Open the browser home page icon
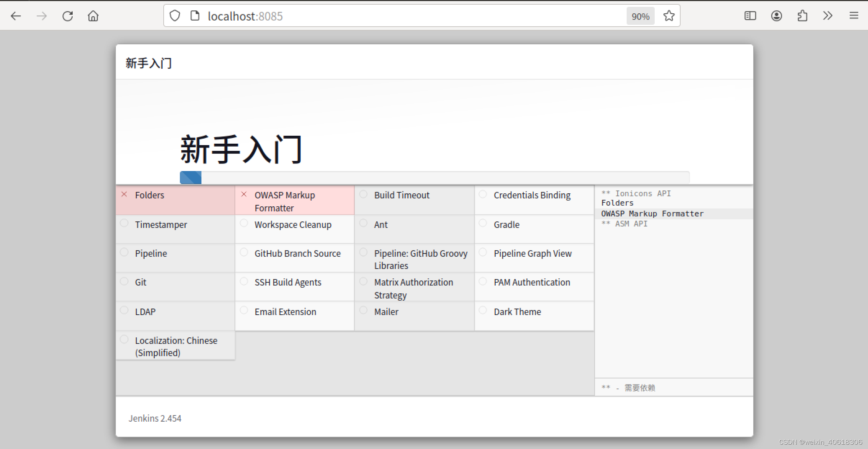 point(93,16)
